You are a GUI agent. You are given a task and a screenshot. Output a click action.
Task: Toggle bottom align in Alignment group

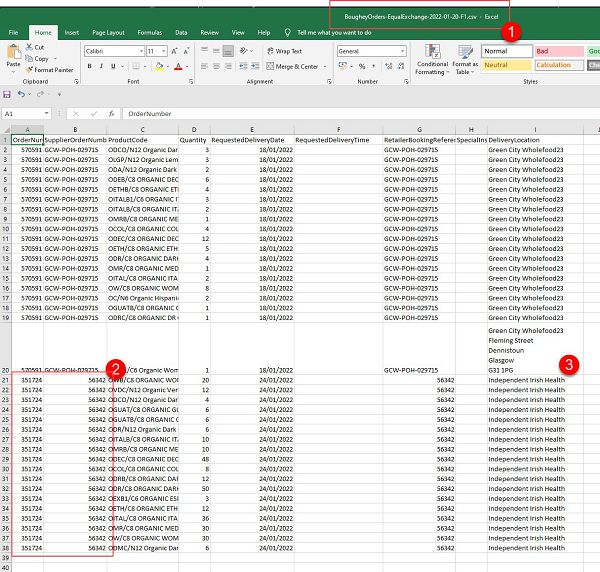228,51
